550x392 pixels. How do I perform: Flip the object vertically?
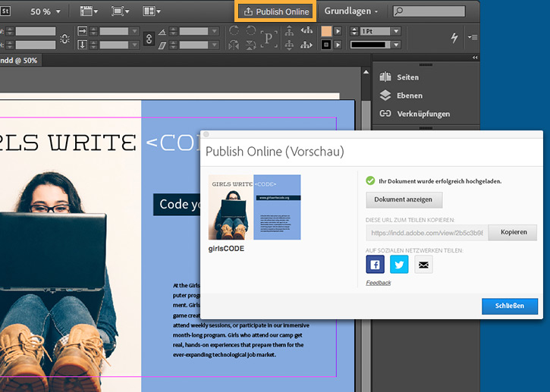(x=250, y=45)
